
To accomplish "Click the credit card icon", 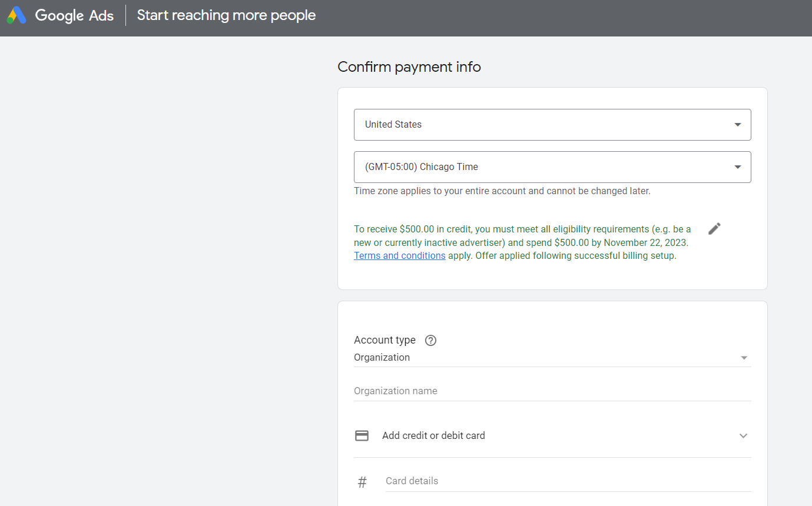I will pos(362,435).
